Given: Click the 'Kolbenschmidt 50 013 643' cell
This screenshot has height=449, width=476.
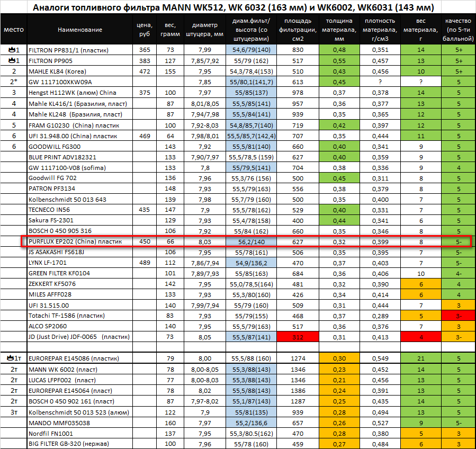Looking at the screenshot, I should click(80, 199).
